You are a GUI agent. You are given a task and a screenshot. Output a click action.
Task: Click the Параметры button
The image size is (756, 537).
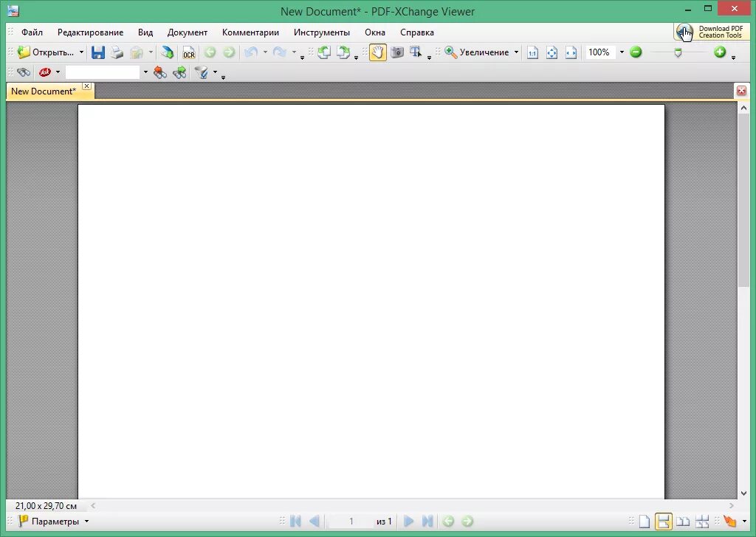(48, 521)
